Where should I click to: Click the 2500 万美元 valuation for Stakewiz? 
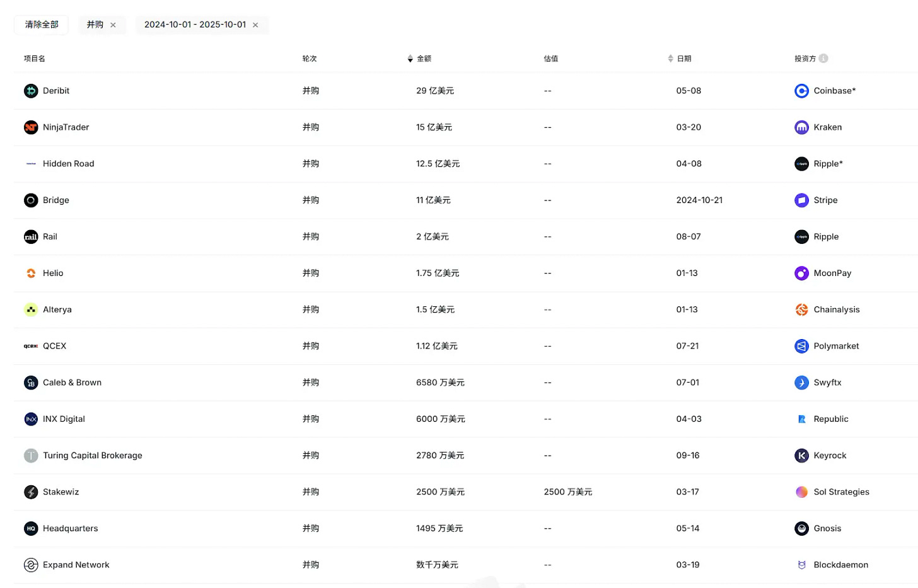[568, 492]
